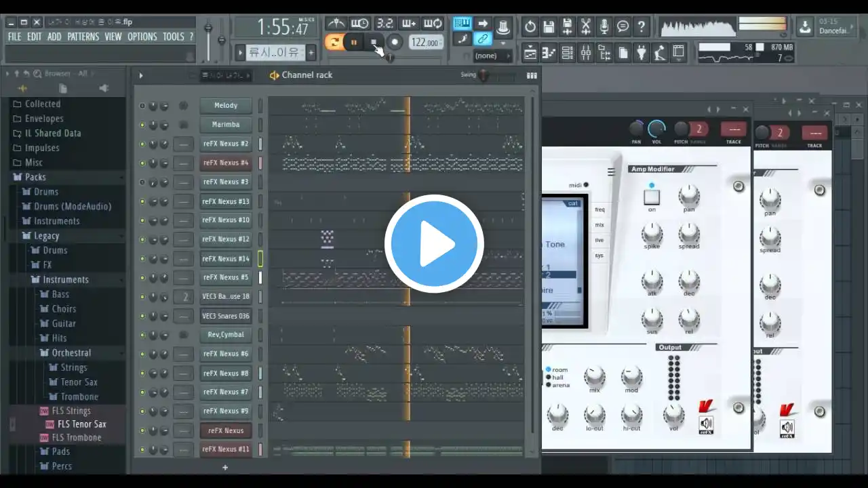Click the question mark help icon
The height and width of the screenshot is (488, 868).
tap(641, 27)
